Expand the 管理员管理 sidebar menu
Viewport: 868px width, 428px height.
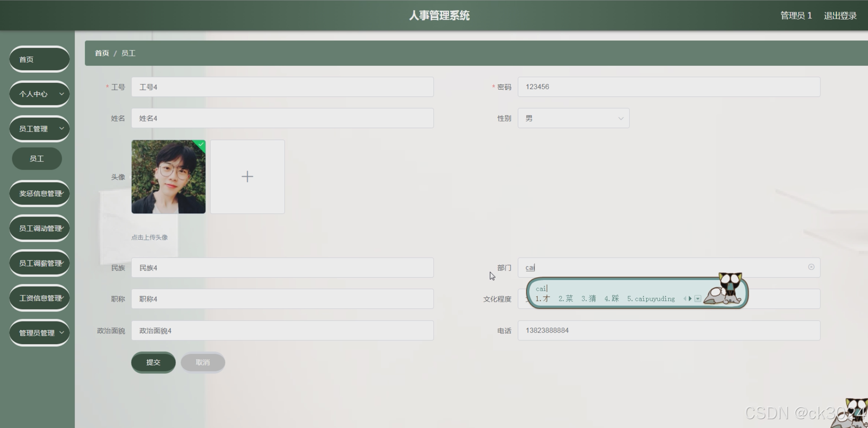click(39, 333)
